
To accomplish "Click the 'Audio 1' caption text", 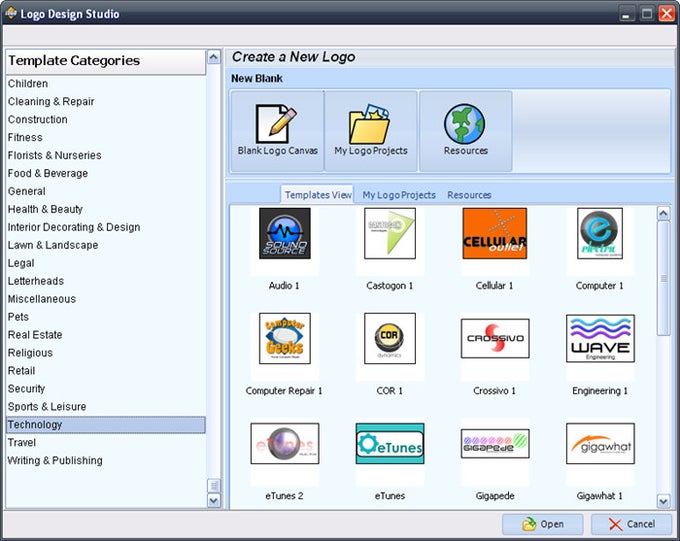I will point(284,286).
